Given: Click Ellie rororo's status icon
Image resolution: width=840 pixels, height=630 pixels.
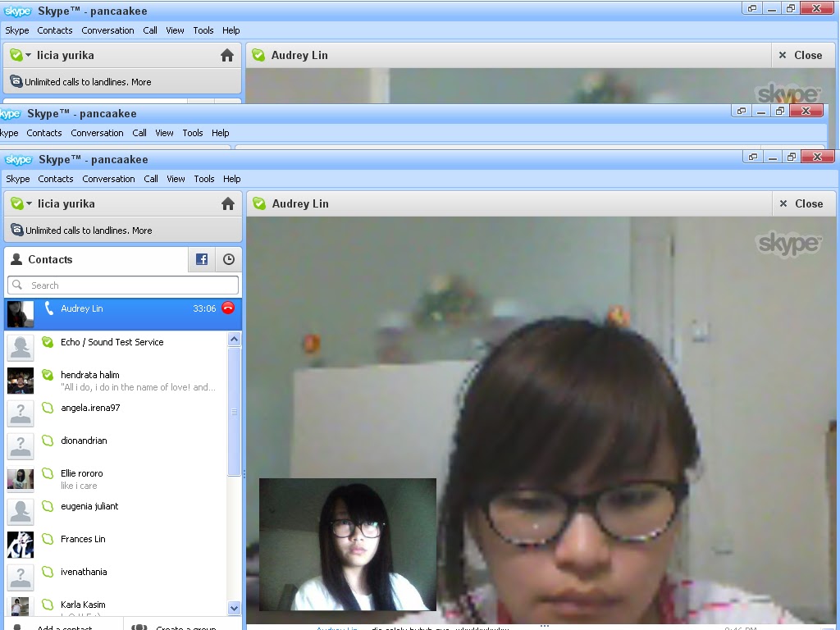Looking at the screenshot, I should pyautogui.click(x=48, y=473).
